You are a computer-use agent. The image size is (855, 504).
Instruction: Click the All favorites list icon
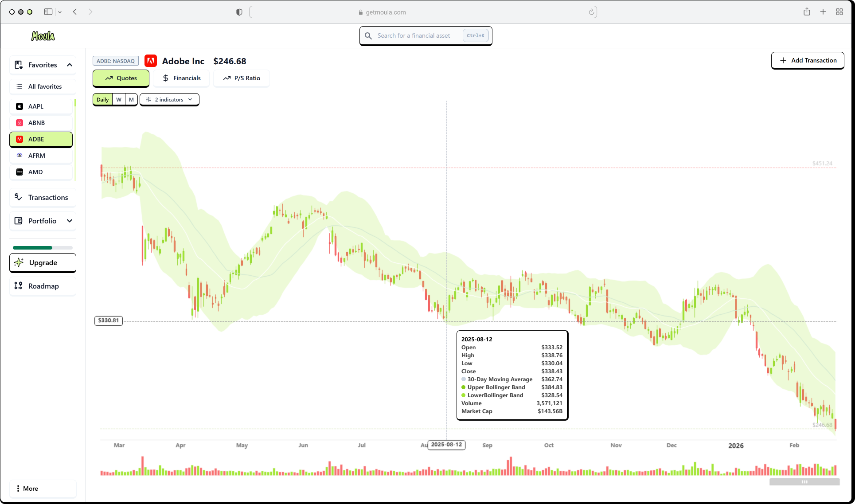pos(20,86)
